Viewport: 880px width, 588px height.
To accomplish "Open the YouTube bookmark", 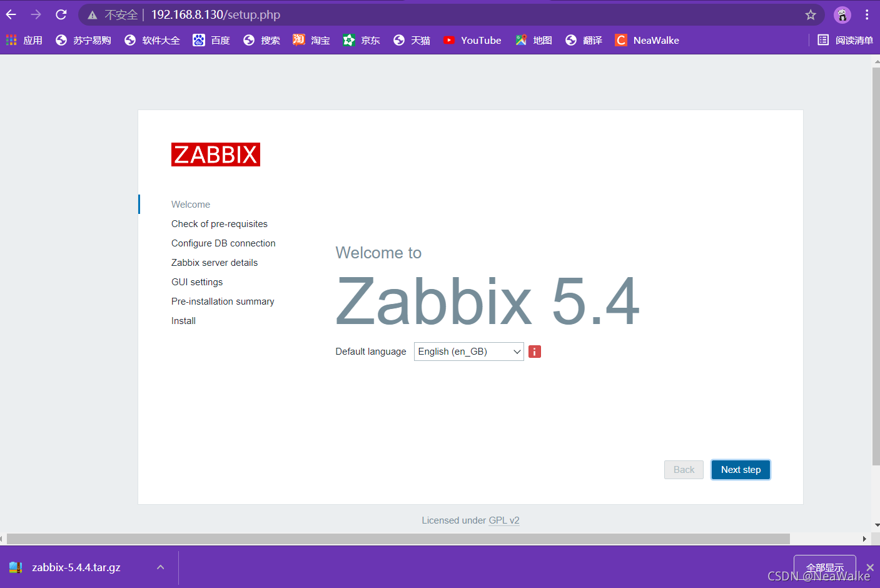I will [x=472, y=40].
